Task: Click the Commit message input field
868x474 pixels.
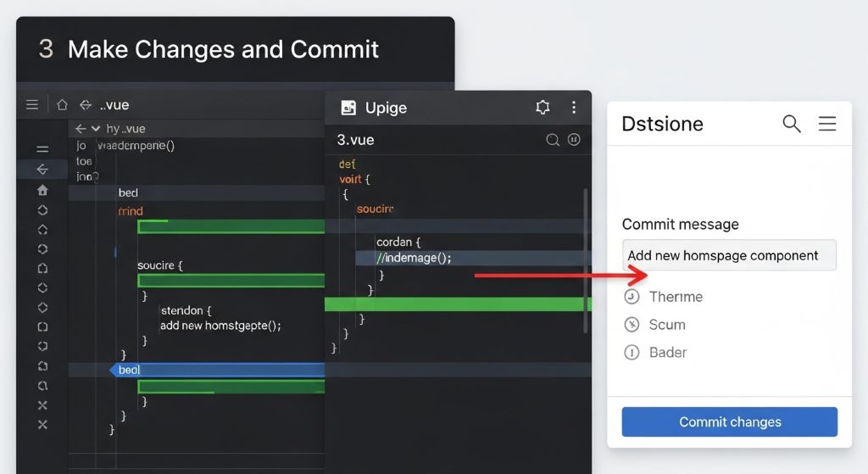Action: [729, 255]
